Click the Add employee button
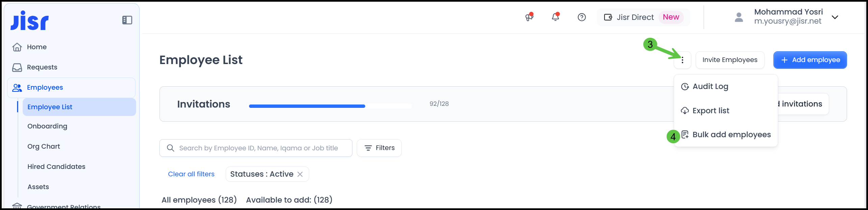 810,60
